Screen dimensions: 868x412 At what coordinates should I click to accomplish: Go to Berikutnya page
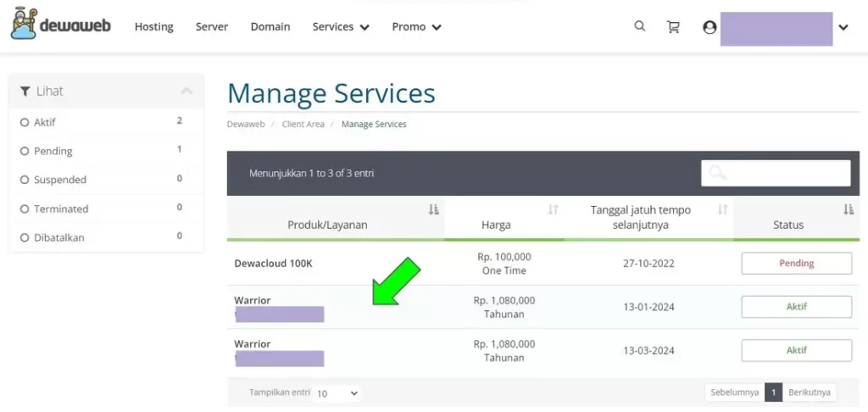[x=810, y=393]
